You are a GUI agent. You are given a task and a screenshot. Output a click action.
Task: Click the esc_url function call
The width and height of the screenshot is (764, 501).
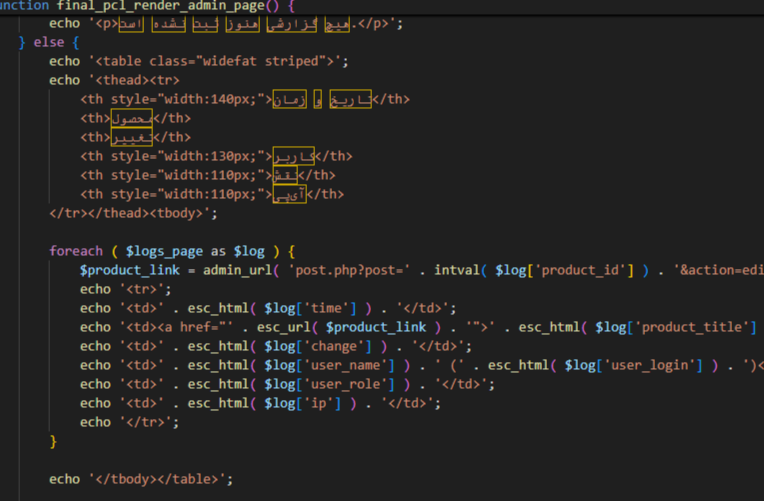point(284,328)
